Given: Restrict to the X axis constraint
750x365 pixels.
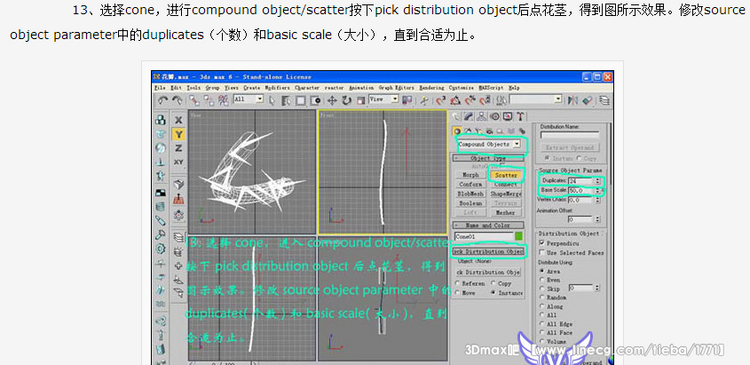Looking at the screenshot, I should coord(178,120).
